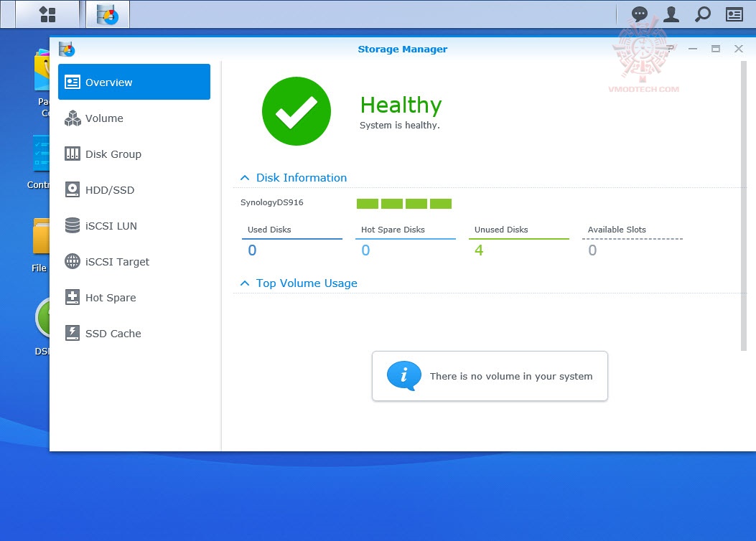Click the Available Slots count 0
The height and width of the screenshot is (541, 756).
[x=592, y=250]
